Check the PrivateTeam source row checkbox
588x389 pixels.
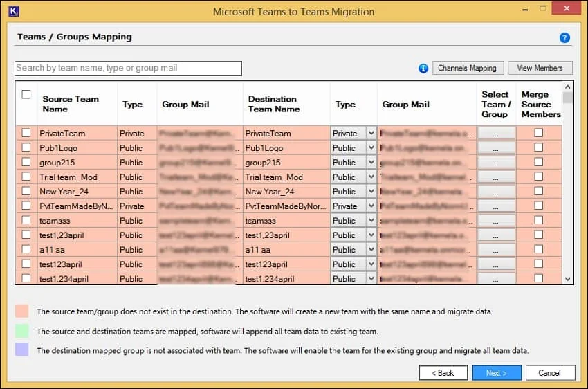click(26, 133)
